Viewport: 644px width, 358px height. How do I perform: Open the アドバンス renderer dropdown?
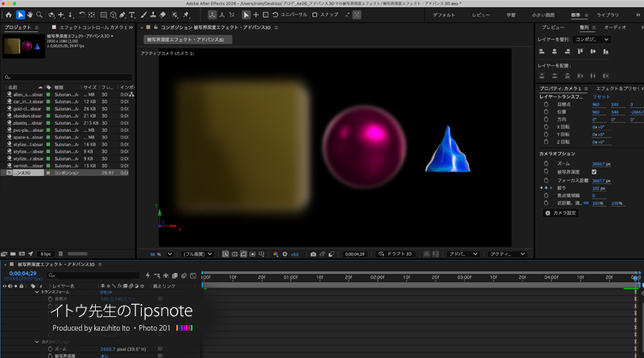click(x=463, y=254)
